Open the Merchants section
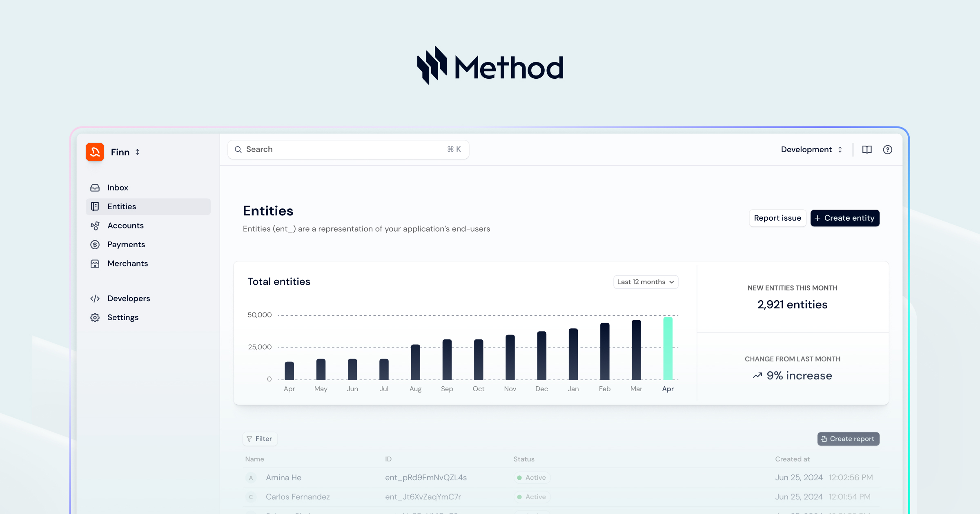 (127, 263)
